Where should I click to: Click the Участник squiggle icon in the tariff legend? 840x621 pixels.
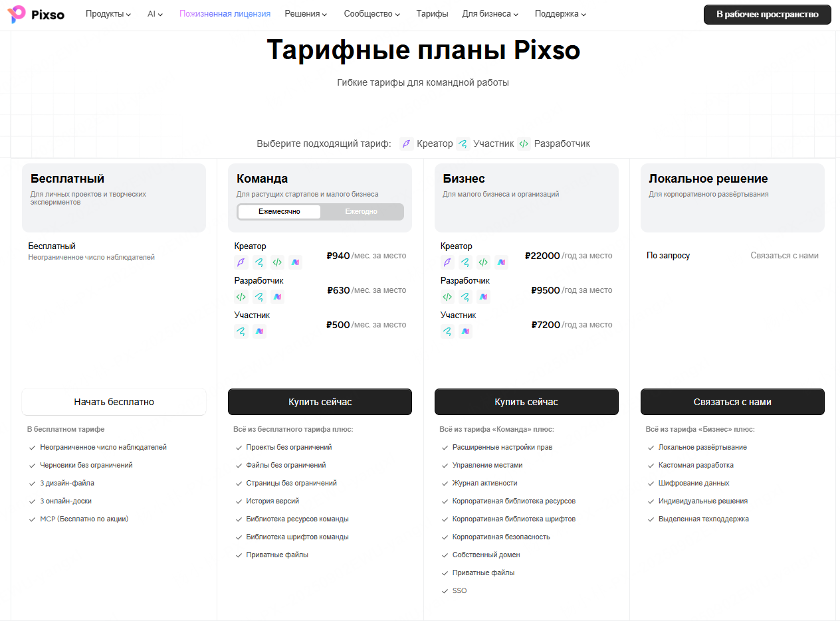tap(463, 143)
